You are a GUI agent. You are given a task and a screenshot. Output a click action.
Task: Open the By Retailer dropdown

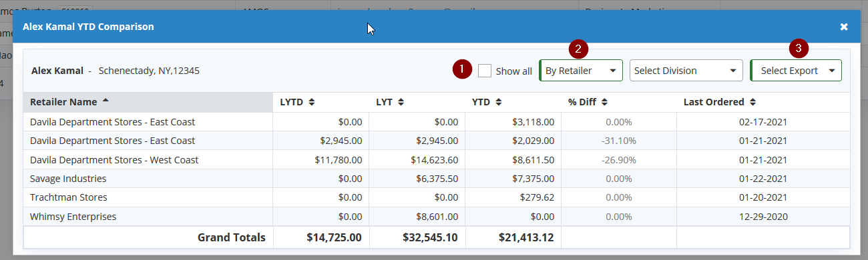[x=581, y=71]
